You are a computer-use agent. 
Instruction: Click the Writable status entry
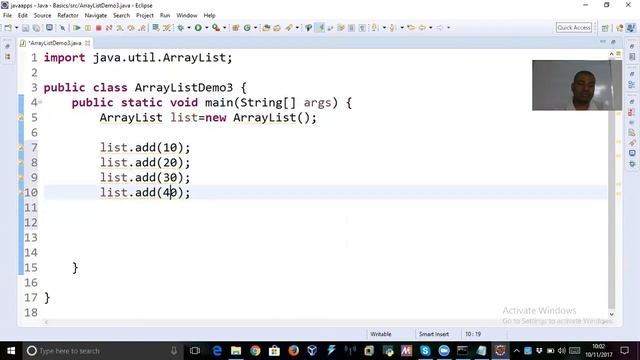coord(381,334)
